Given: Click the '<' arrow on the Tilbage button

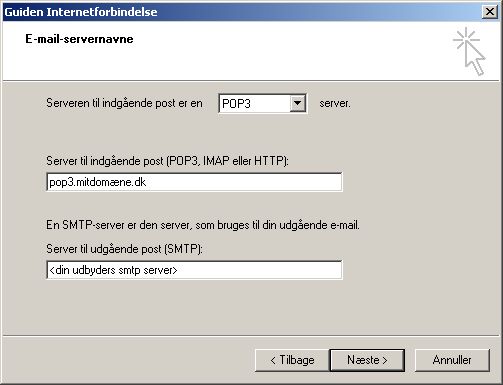Looking at the screenshot, I should click(273, 360).
